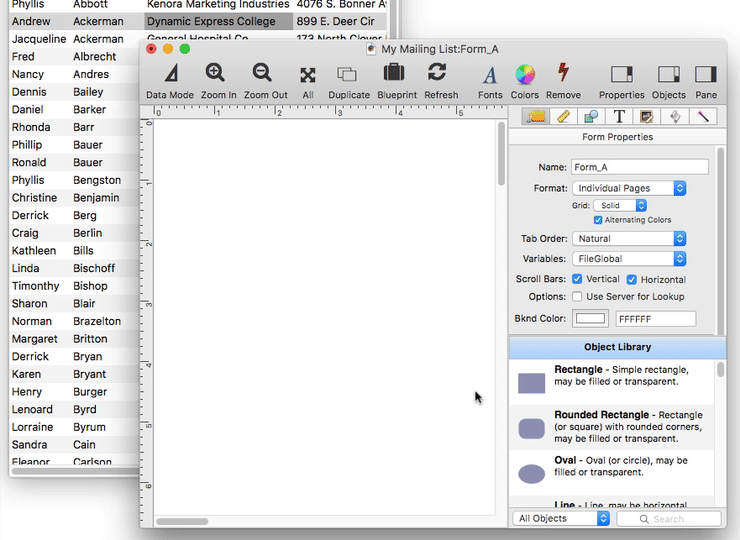The image size is (740, 540).
Task: Open the Grid Solid dropdown
Action: click(x=620, y=205)
